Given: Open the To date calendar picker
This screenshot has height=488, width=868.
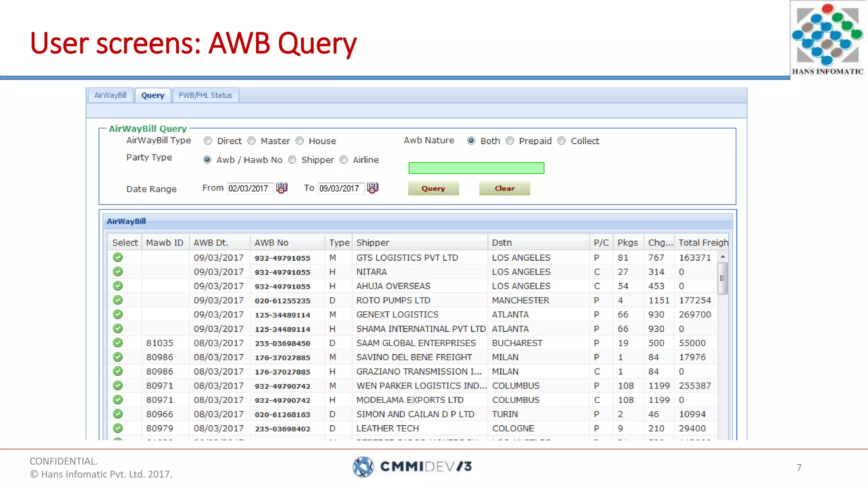Looking at the screenshot, I should [373, 188].
